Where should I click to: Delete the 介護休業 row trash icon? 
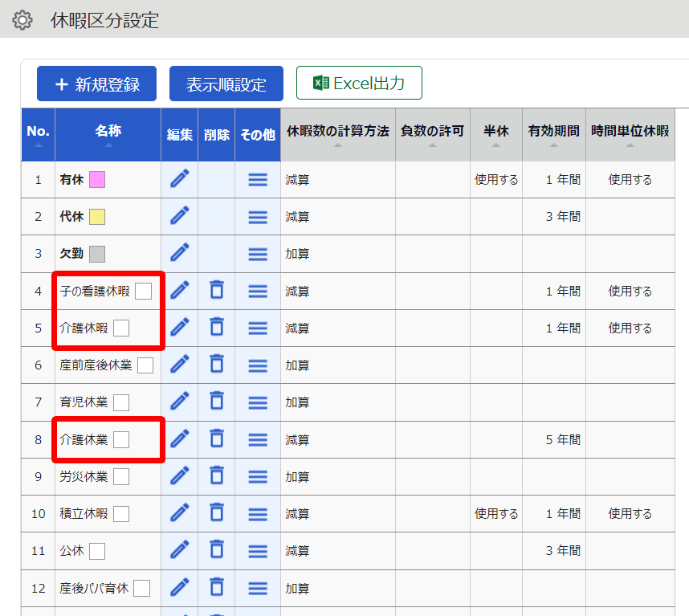point(217,439)
